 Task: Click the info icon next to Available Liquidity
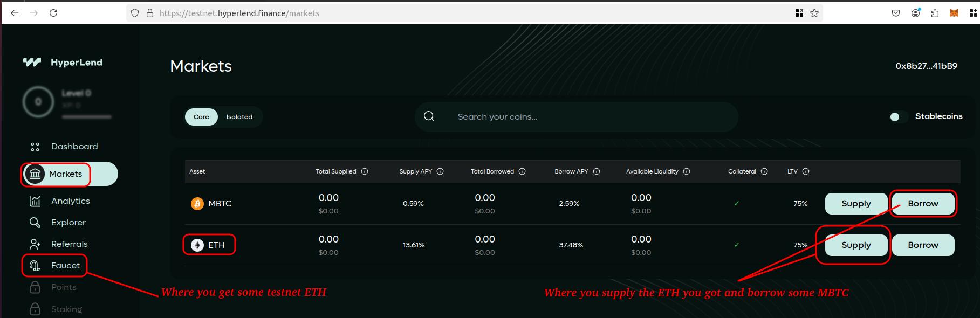(687, 171)
